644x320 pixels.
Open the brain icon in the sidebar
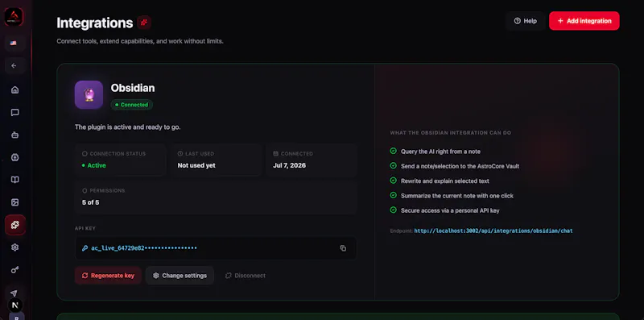(x=15, y=157)
